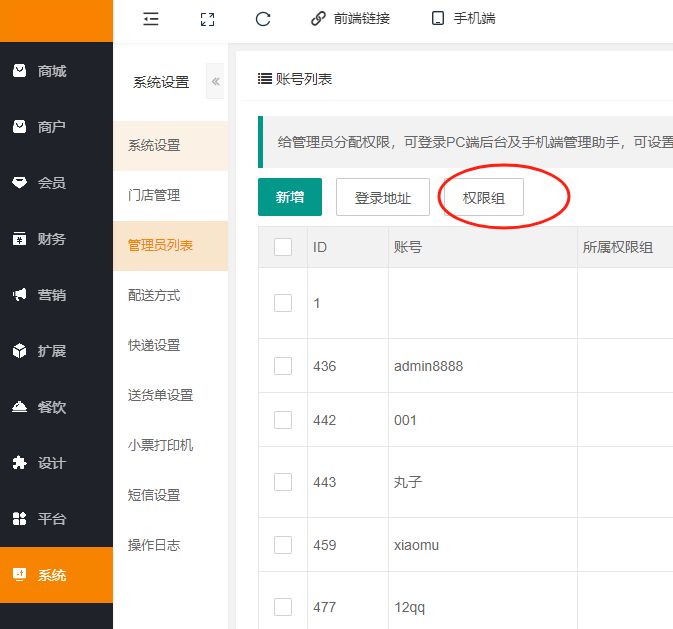
Task: Toggle the select-all checkbox in table header
Action: click(x=283, y=247)
